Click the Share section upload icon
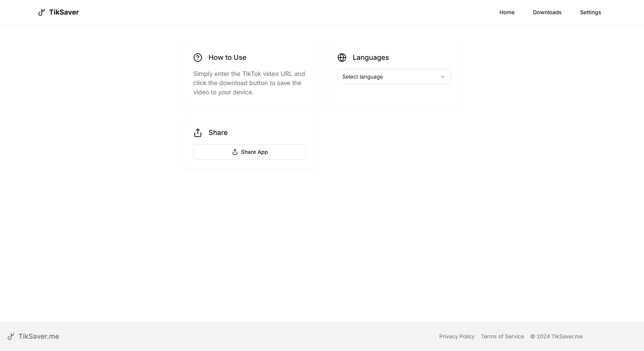Screen dimensions: 644x351 [198, 133]
